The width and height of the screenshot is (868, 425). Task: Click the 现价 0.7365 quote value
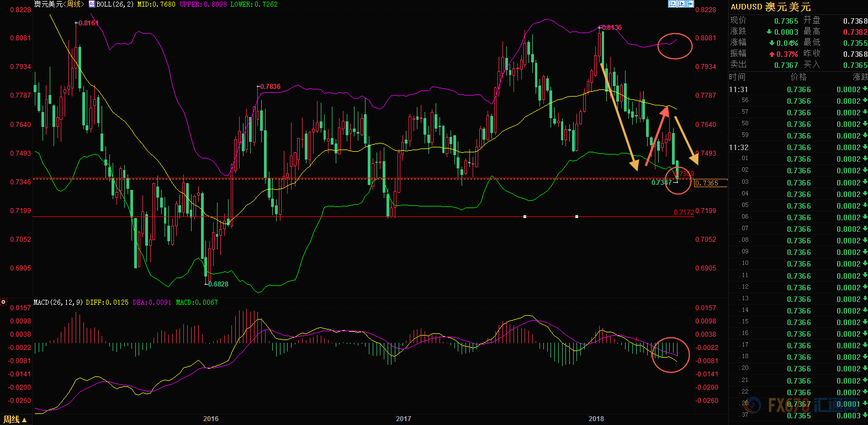(x=786, y=21)
